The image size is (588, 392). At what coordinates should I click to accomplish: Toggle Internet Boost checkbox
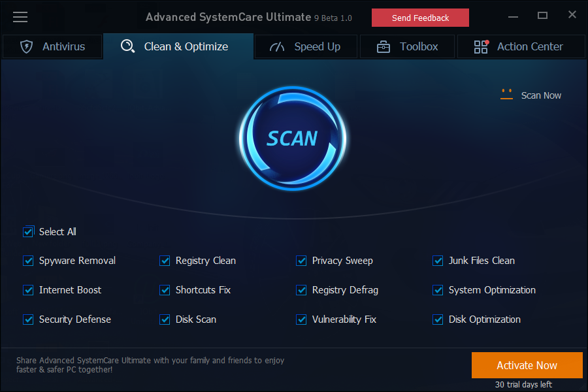pos(28,290)
